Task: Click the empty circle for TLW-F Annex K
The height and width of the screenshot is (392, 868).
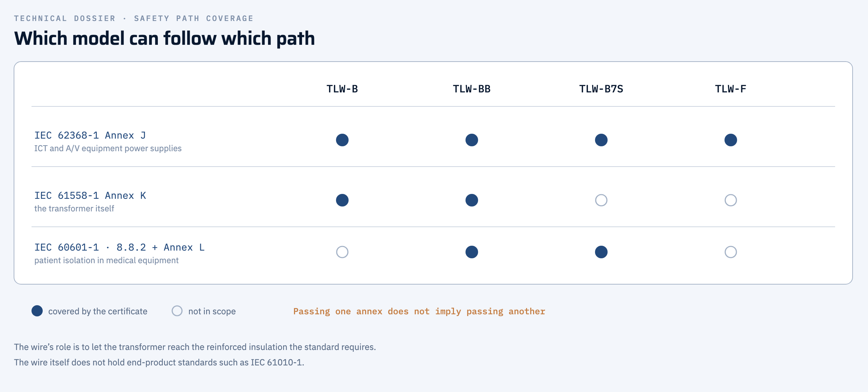Action: pos(731,200)
